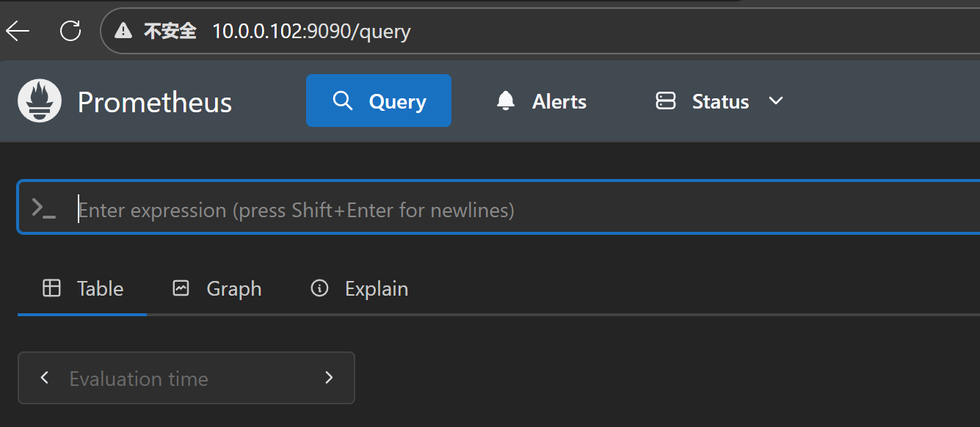
Task: Click the info circle icon beside Explain
Action: click(319, 288)
